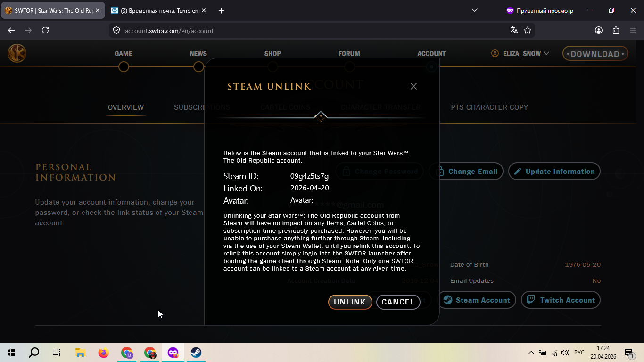Open the orange Firefox taskbar icon
Viewport: 644px width, 362px height.
103,353
